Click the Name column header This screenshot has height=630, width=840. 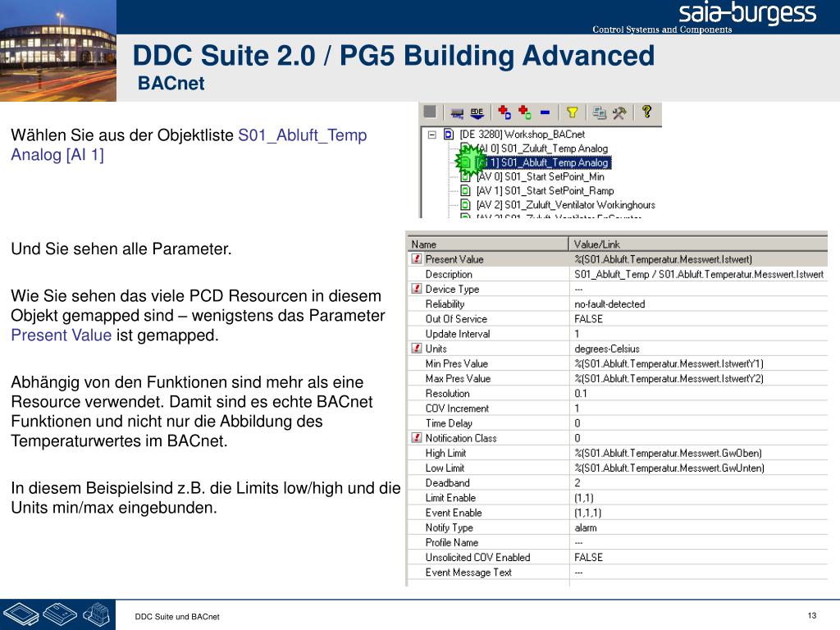point(487,244)
